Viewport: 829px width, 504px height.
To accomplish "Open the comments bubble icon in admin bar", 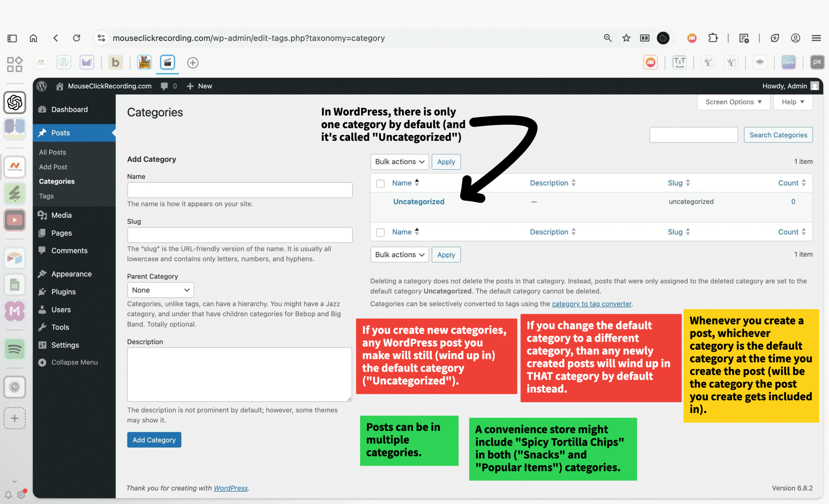I will (x=164, y=86).
